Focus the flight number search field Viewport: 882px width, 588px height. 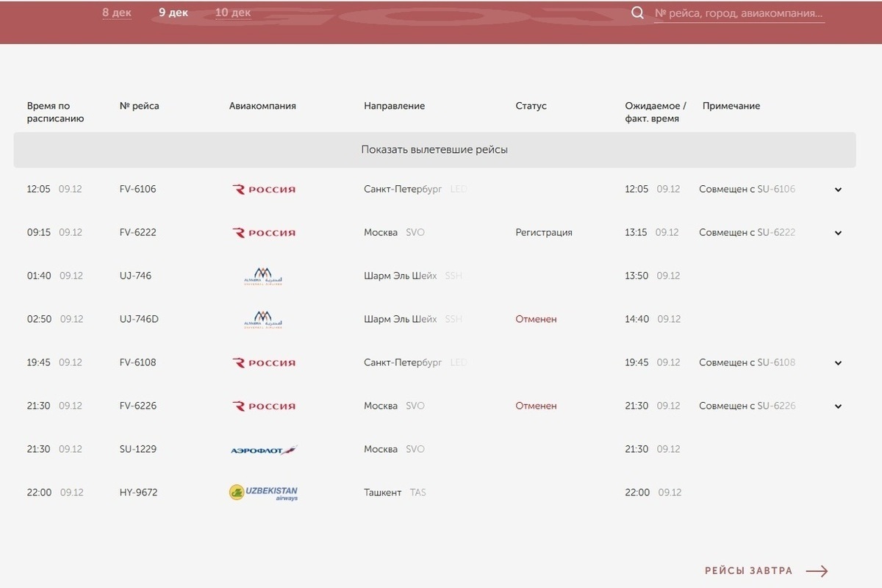[739, 14]
